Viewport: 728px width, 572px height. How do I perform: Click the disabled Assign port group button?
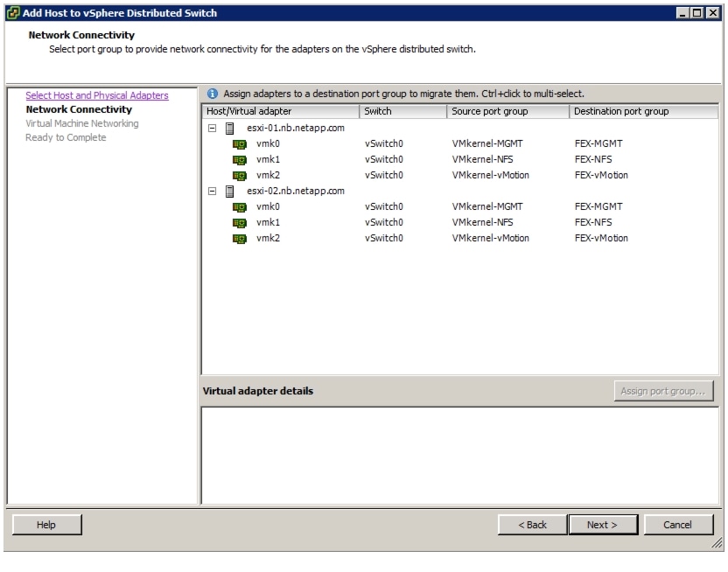point(663,391)
